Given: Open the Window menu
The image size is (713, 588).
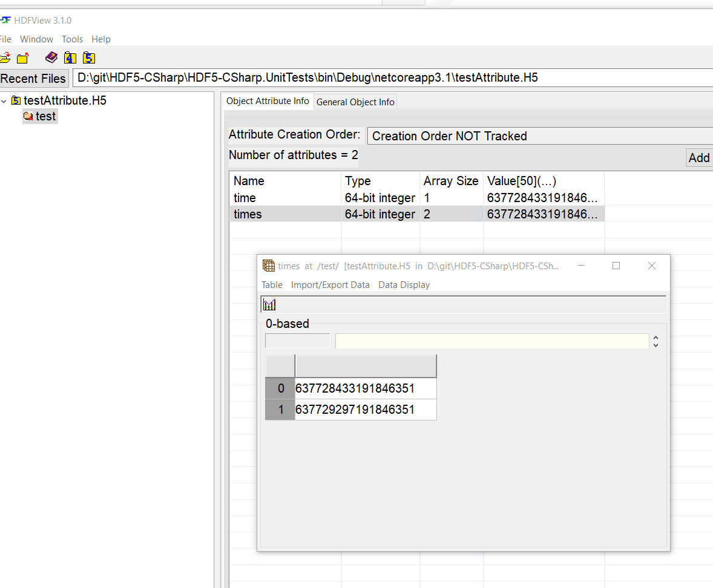Looking at the screenshot, I should click(x=36, y=39).
